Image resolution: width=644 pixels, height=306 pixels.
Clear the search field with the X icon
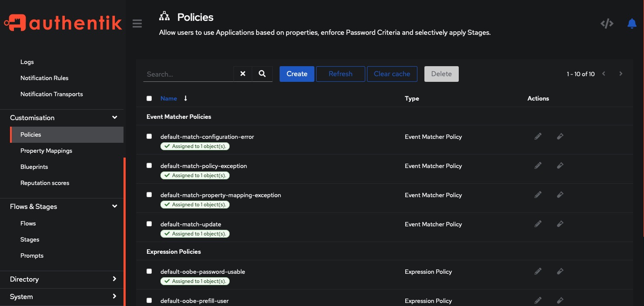point(243,74)
